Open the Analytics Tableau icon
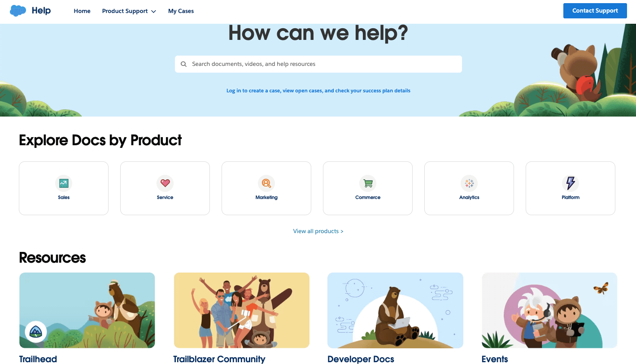Viewport: 636px width, 364px height. (x=469, y=183)
